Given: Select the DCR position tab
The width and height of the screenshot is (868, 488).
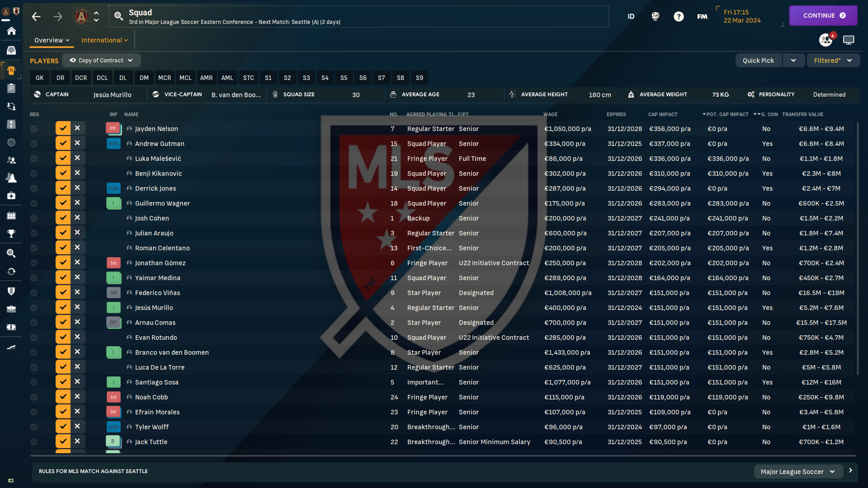Looking at the screenshot, I should pos(81,78).
